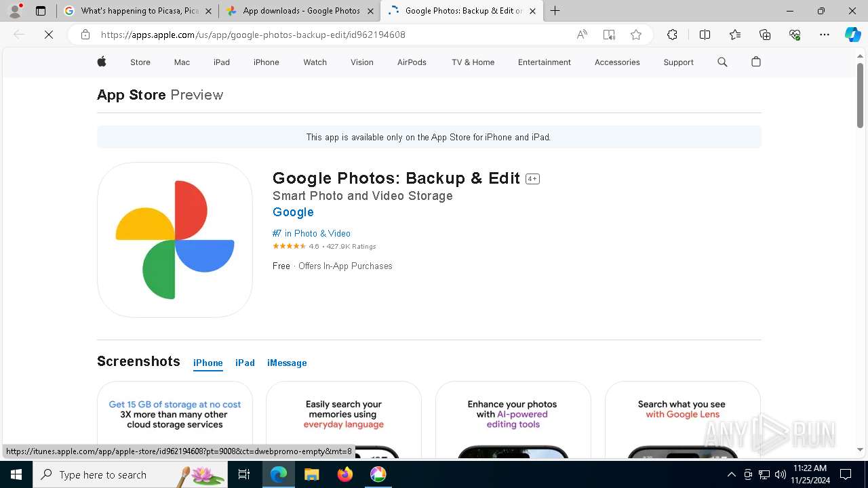This screenshot has width=868, height=488.
Task: Open the Google developer link
Action: (x=293, y=212)
